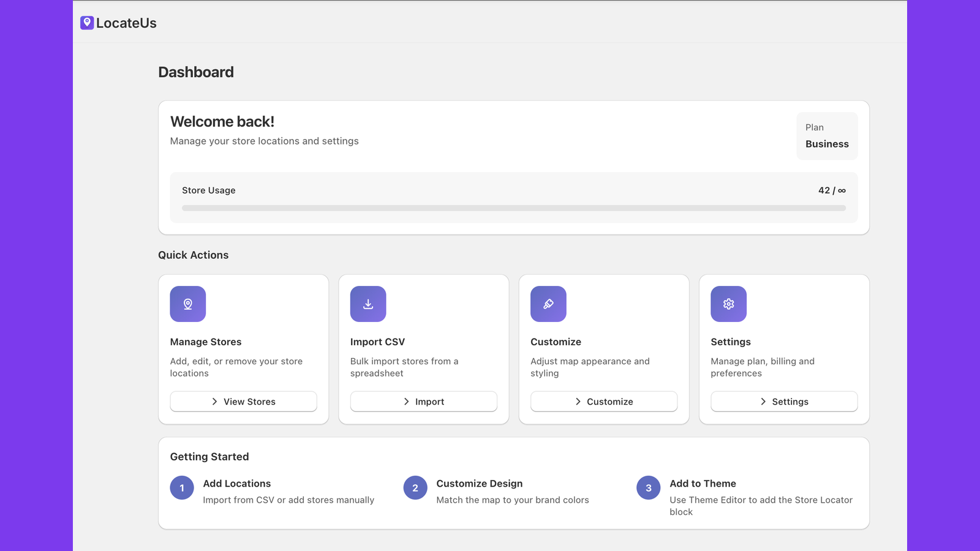Click the 42 / ∞ usage count
Image resolution: width=980 pixels, height=551 pixels.
tap(831, 190)
